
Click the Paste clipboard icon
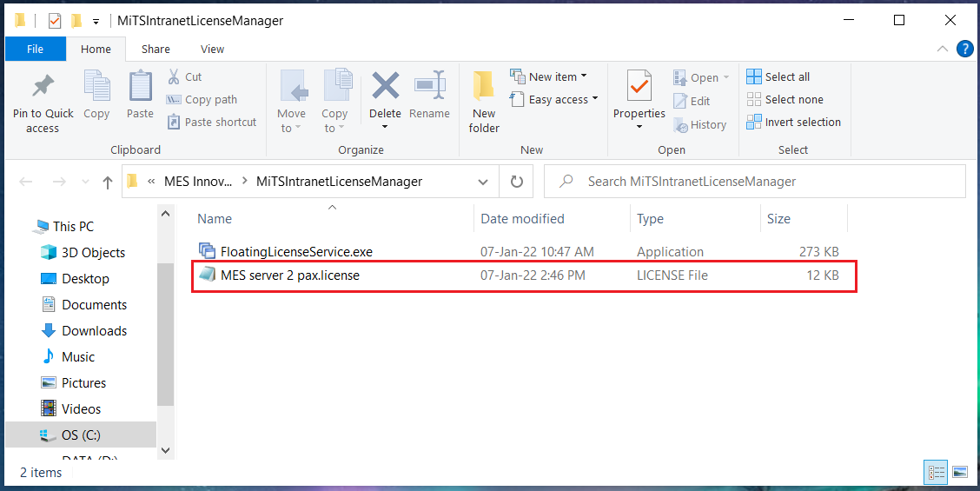click(x=140, y=86)
